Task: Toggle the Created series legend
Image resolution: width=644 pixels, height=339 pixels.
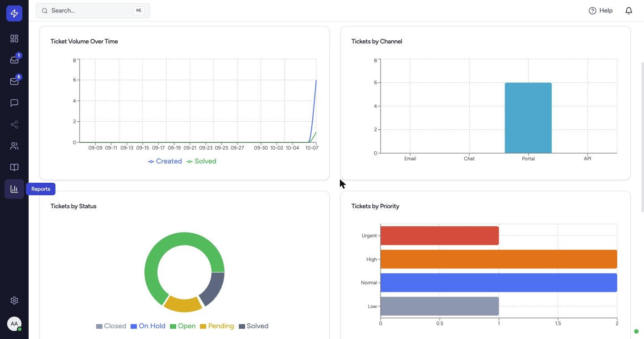Action: [165, 161]
